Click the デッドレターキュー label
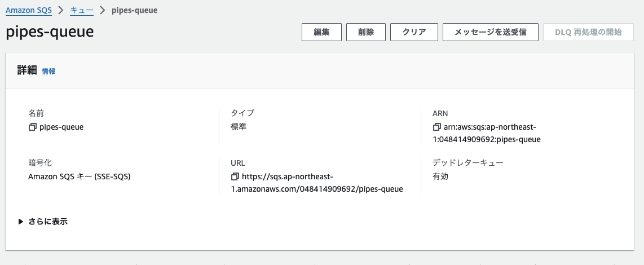Image resolution: width=644 pixels, height=265 pixels. 468,163
